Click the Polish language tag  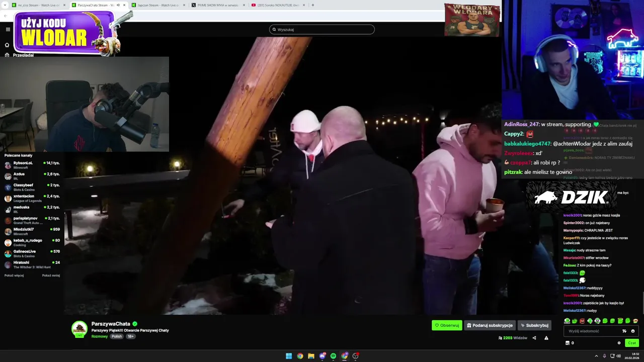[x=117, y=336]
